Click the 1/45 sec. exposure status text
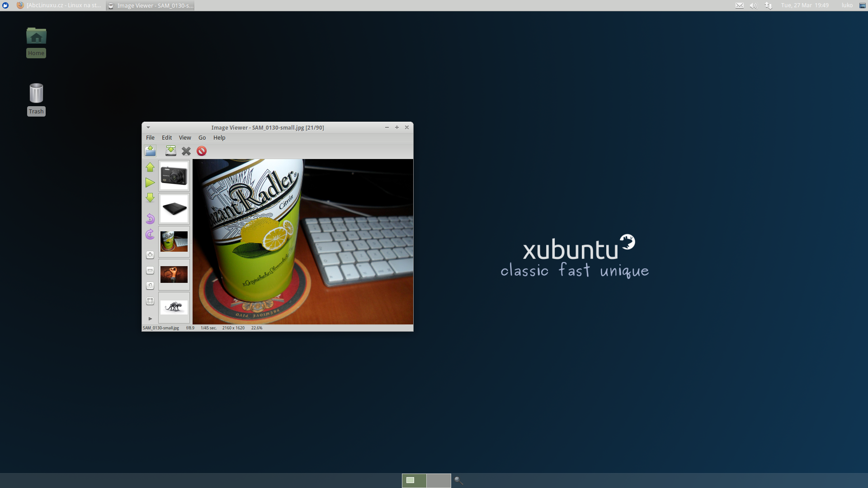This screenshot has width=868, height=488. 209,328
